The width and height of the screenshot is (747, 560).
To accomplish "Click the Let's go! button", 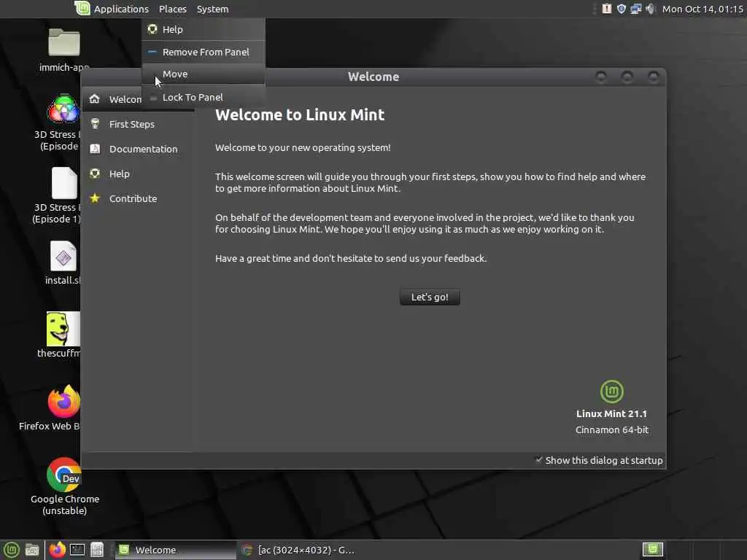I will click(x=430, y=297).
